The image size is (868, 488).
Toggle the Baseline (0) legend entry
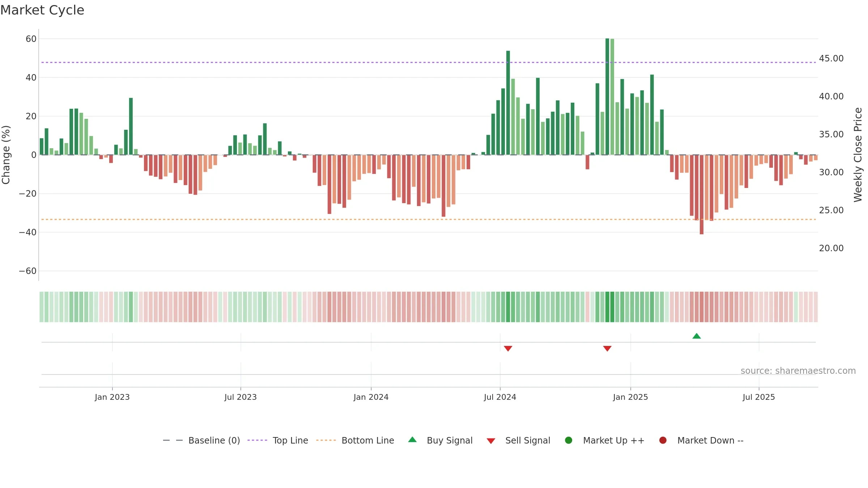pyautogui.click(x=201, y=440)
